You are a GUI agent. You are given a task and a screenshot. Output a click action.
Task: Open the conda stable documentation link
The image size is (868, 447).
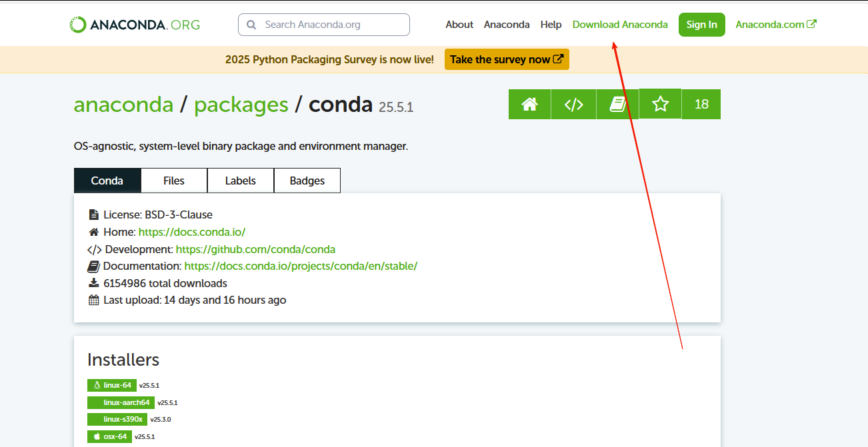point(301,266)
